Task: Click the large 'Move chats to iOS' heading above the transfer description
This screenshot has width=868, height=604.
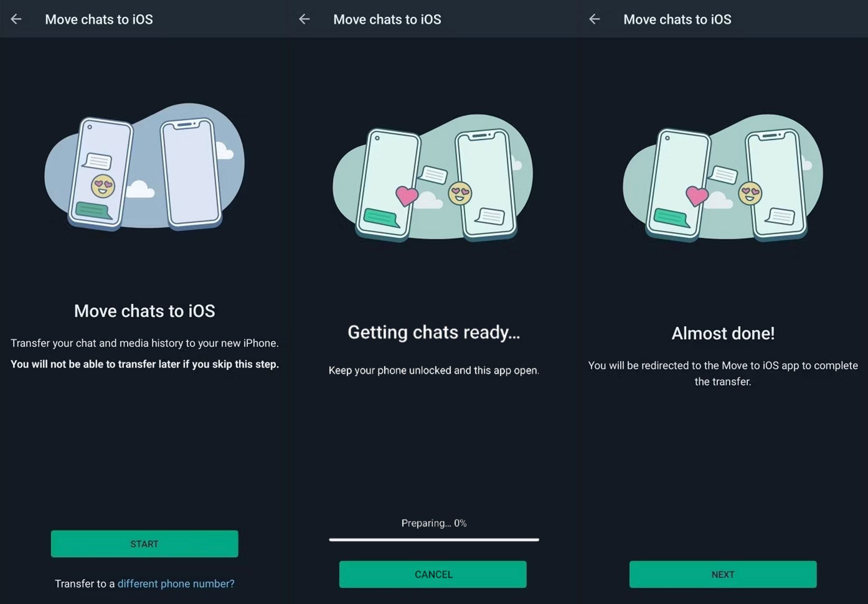Action: click(145, 311)
